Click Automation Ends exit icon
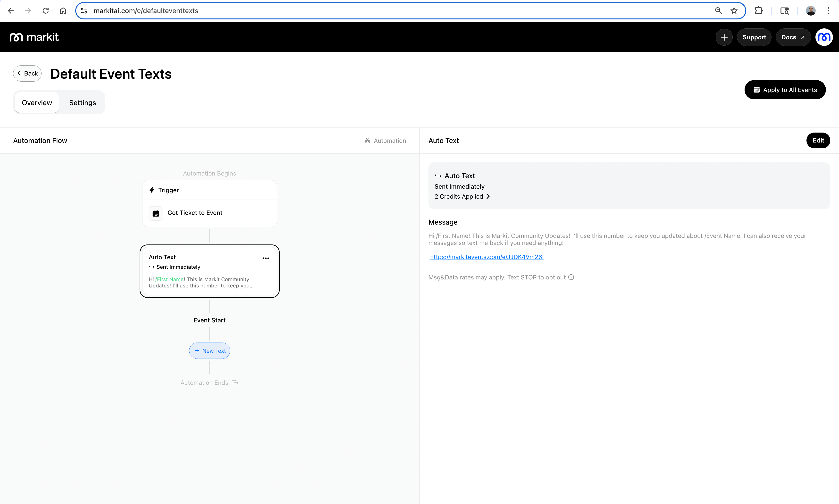The width and height of the screenshot is (839, 504). 235,383
